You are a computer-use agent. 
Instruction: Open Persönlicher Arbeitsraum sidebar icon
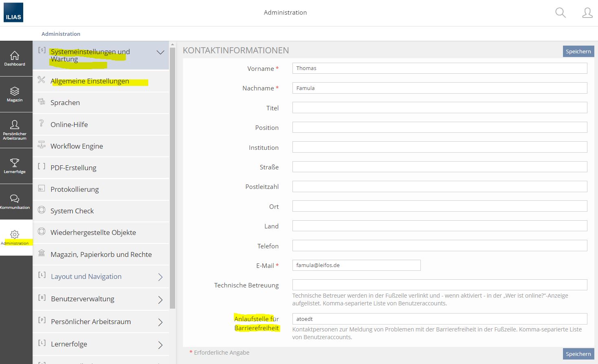pyautogui.click(x=15, y=130)
